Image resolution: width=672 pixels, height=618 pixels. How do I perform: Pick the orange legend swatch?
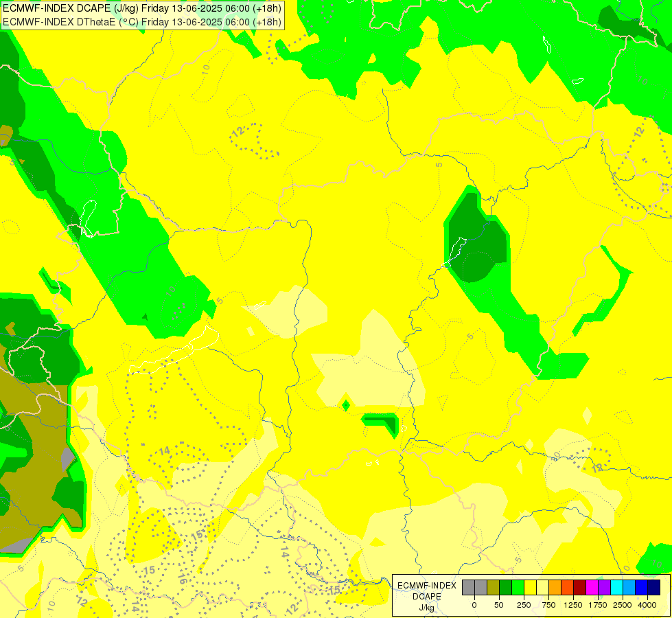[x=555, y=587]
